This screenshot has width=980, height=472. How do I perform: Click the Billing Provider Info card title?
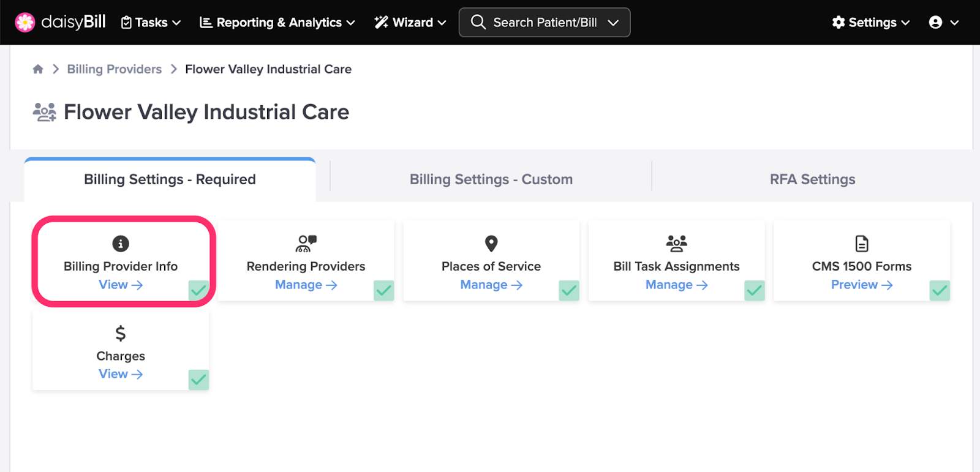(121, 266)
